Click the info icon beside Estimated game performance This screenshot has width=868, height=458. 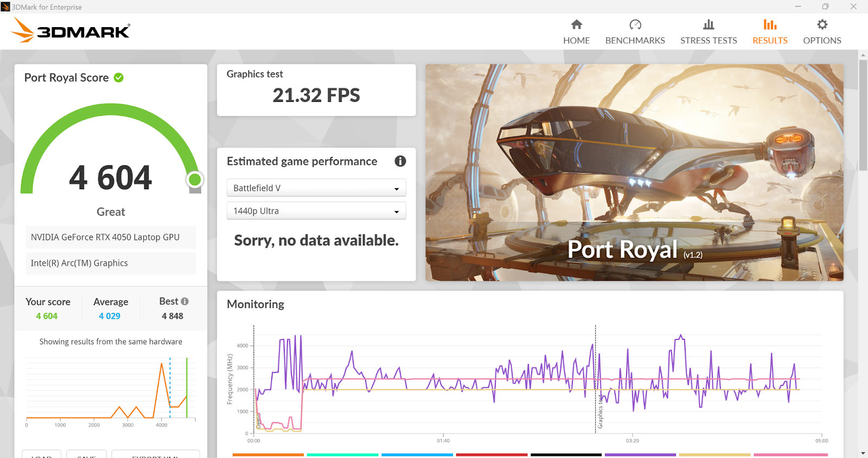(x=400, y=161)
